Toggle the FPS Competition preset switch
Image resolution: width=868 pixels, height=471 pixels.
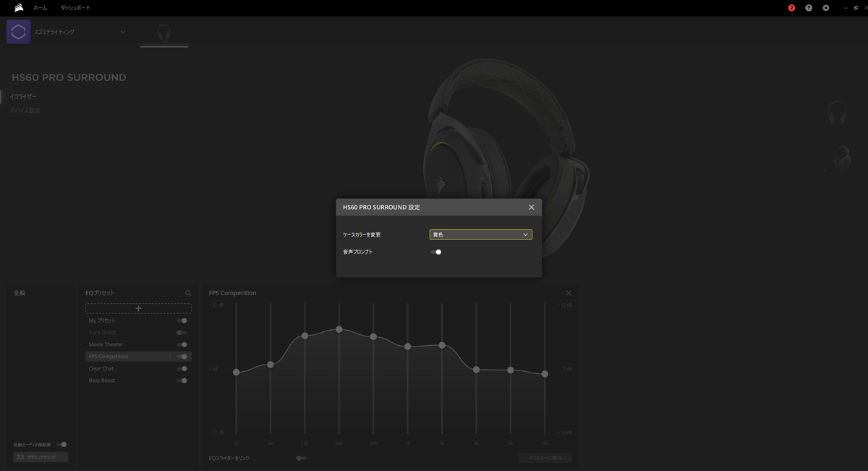182,357
